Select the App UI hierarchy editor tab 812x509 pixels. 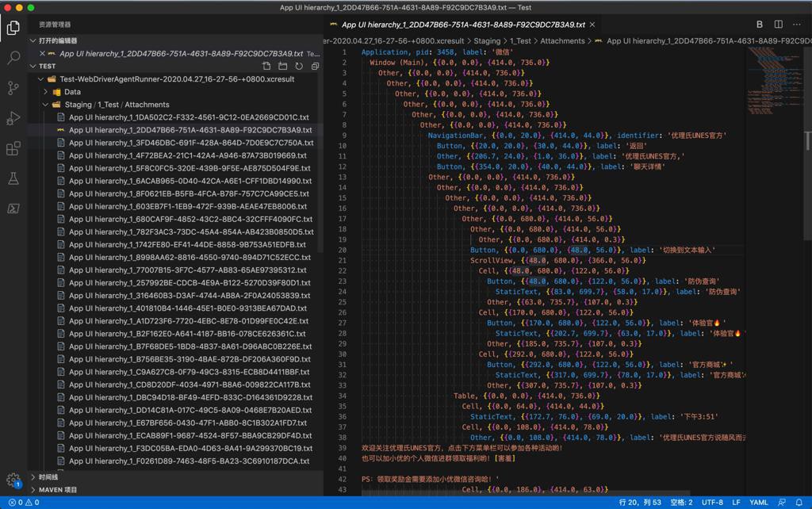(x=462, y=25)
